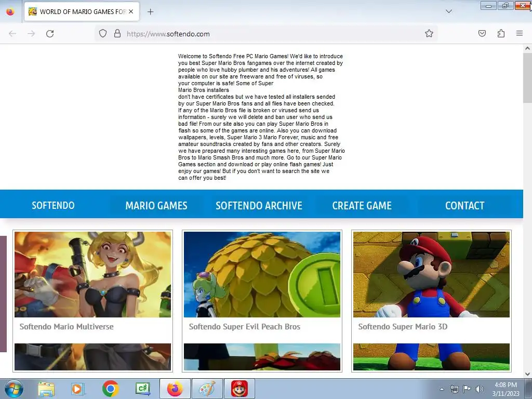Open the volume speaker tray icon

480,389
